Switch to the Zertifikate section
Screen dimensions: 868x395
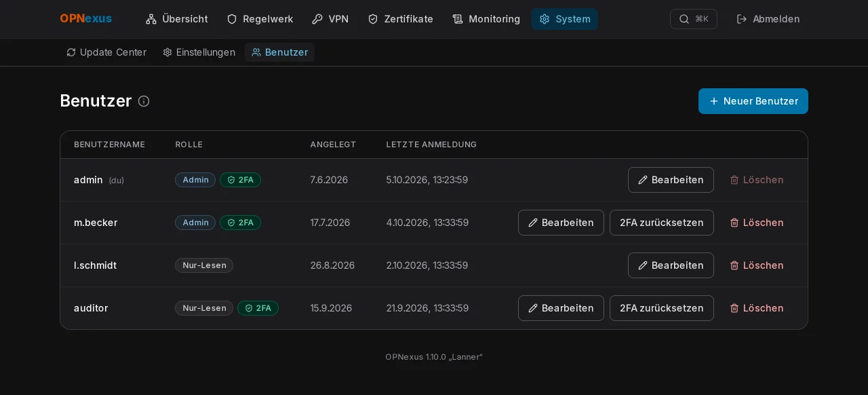(401, 19)
